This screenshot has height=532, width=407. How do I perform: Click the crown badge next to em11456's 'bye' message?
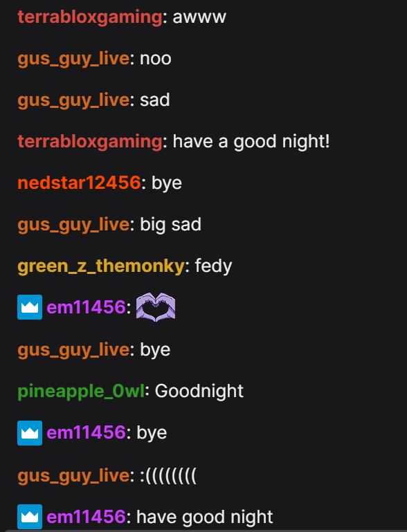click(x=30, y=433)
